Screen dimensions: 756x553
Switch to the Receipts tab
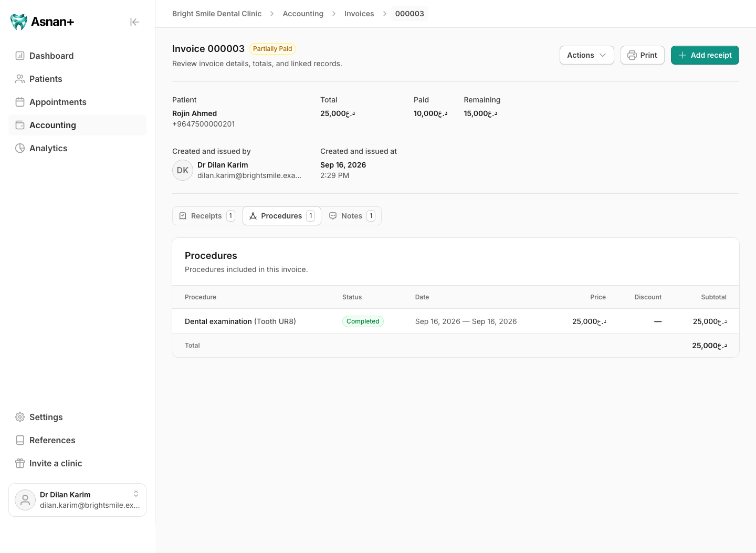pyautogui.click(x=207, y=216)
